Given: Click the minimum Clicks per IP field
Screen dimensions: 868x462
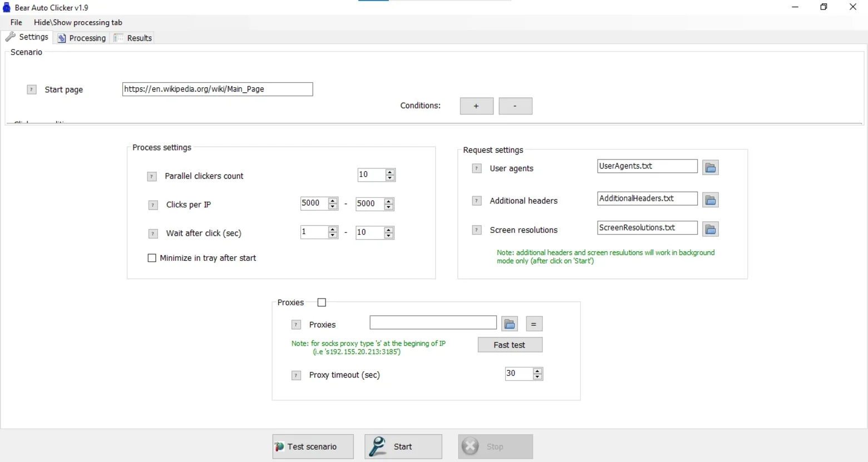Looking at the screenshot, I should point(314,203).
